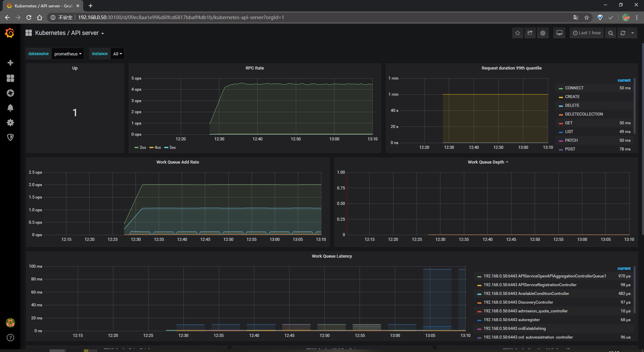The width and height of the screenshot is (644, 352).
Task: Open the Grafana home logo
Action: [10, 33]
